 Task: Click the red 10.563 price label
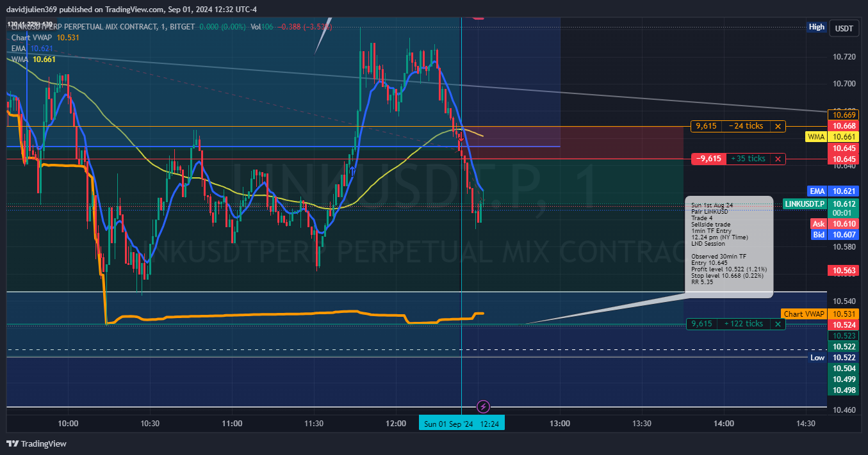pyautogui.click(x=842, y=271)
